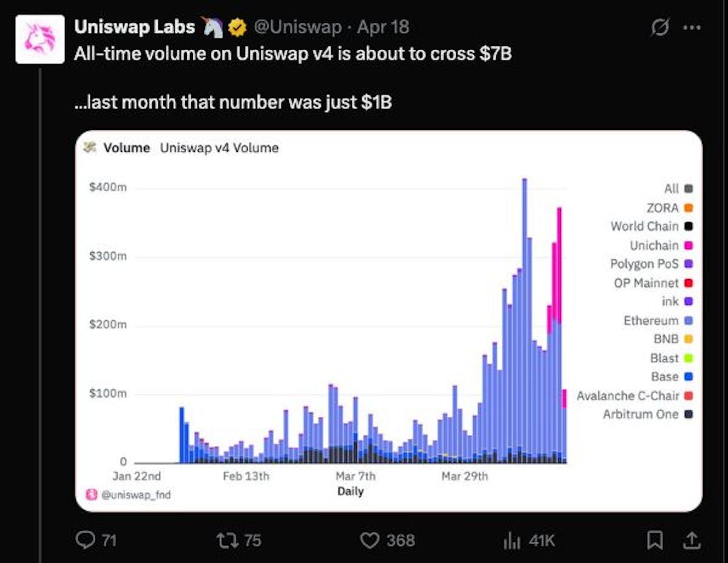The image size is (728, 563).
Task: Click the Arbitrum One color swatch
Action: point(689,414)
